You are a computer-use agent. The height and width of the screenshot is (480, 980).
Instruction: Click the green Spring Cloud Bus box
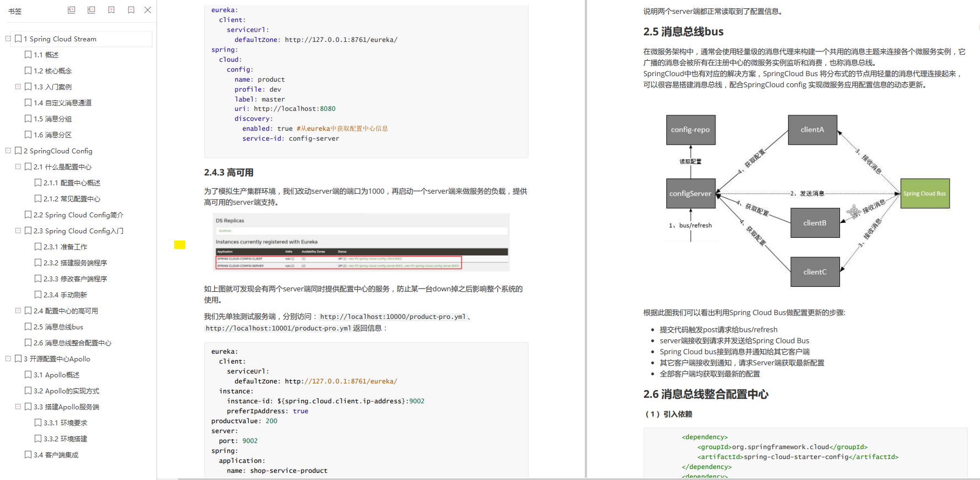click(x=925, y=193)
